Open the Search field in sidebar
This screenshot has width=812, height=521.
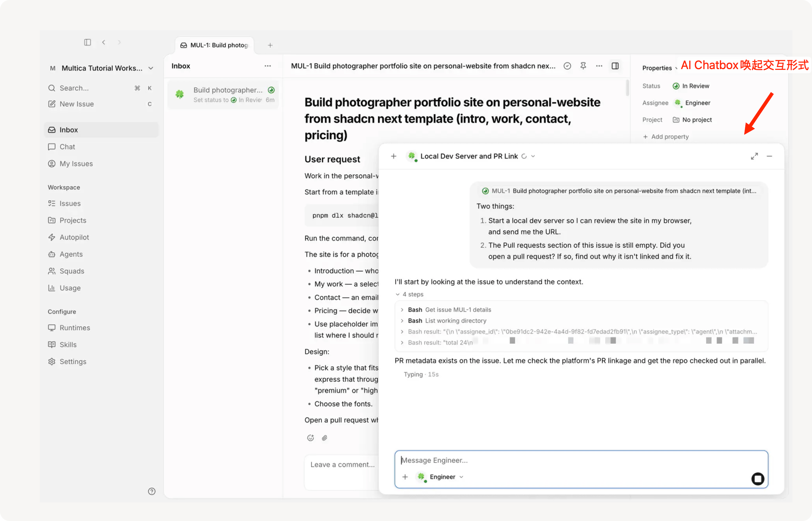pos(101,88)
